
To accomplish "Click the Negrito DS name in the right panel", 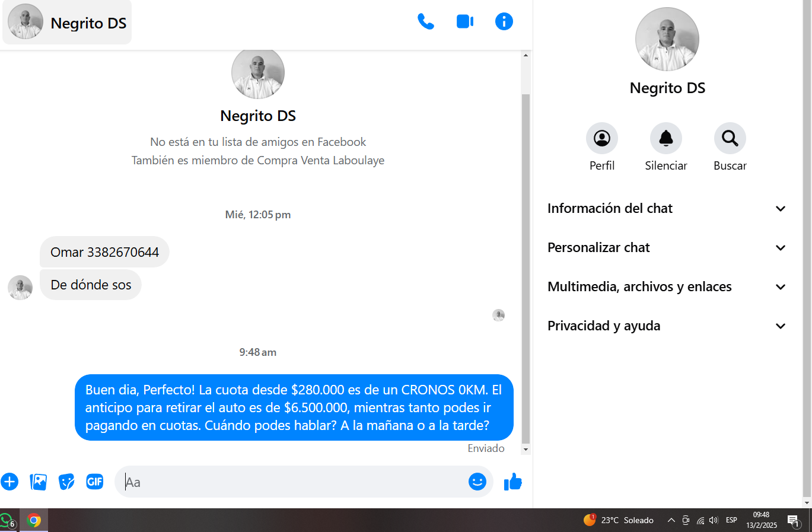I will coord(667,88).
